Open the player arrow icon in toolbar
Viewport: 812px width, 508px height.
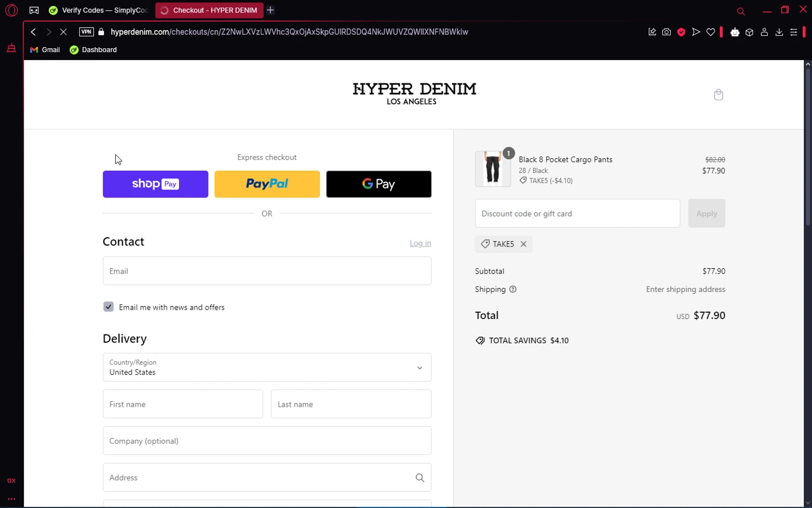click(x=696, y=32)
